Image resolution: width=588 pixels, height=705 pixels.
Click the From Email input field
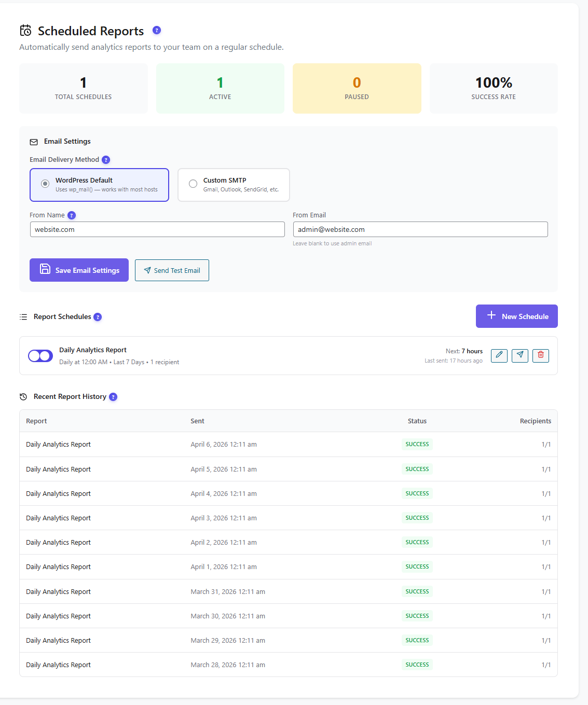click(420, 229)
